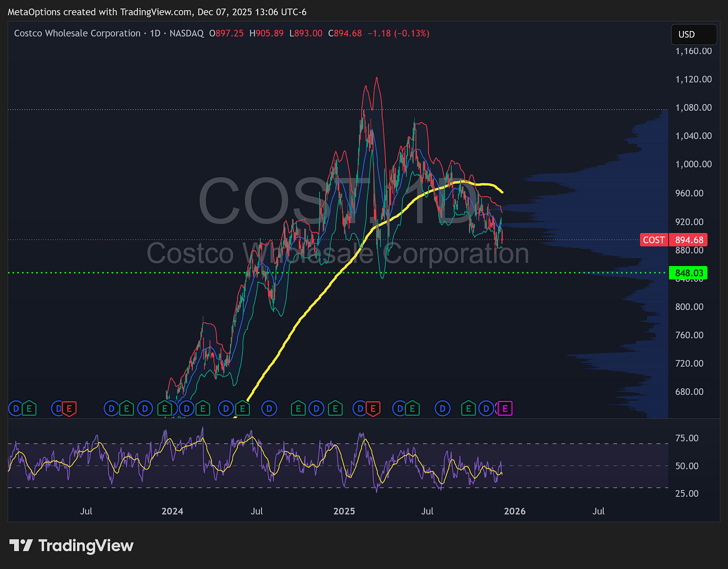The width and height of the screenshot is (728, 569).
Task: Click the TradingView logo
Action: 71,546
